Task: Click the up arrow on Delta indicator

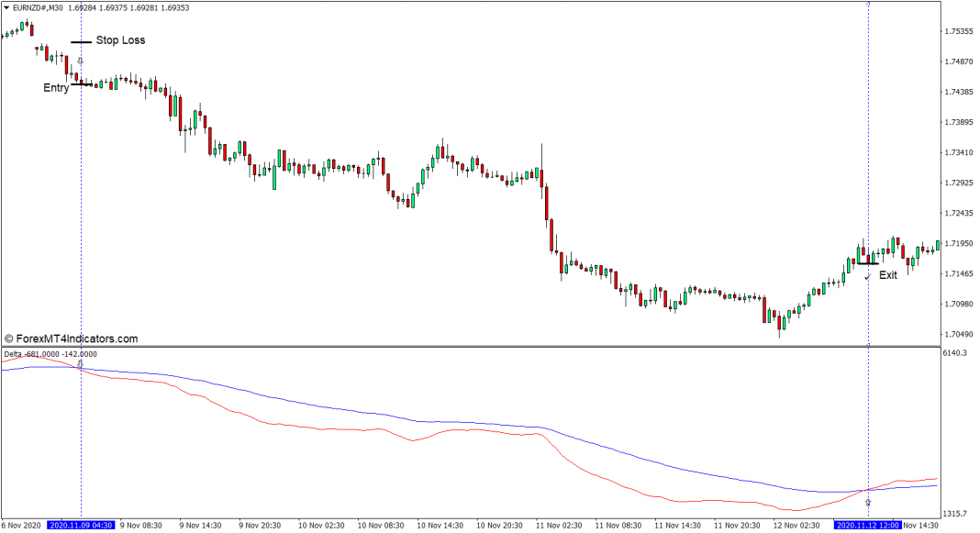Action: pyautogui.click(x=867, y=503)
